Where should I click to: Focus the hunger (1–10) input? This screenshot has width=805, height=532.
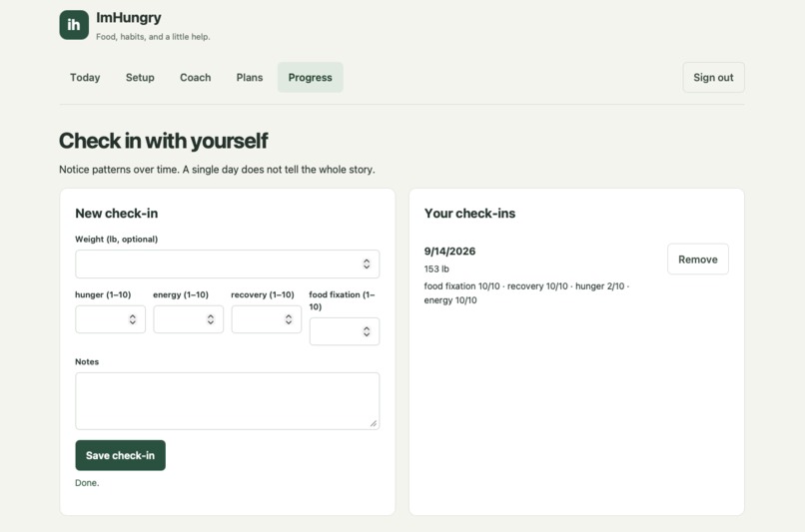click(111, 319)
